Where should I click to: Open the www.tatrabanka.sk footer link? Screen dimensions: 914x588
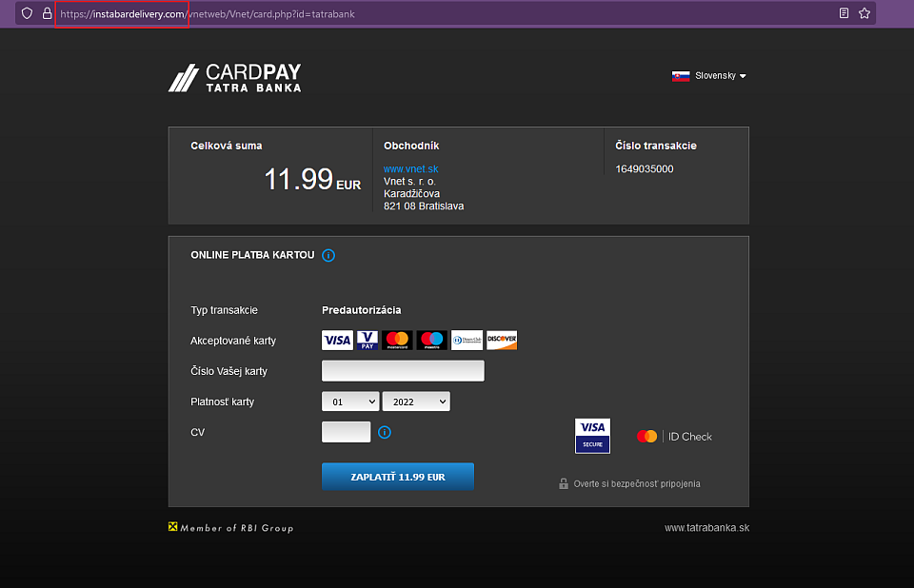707,528
